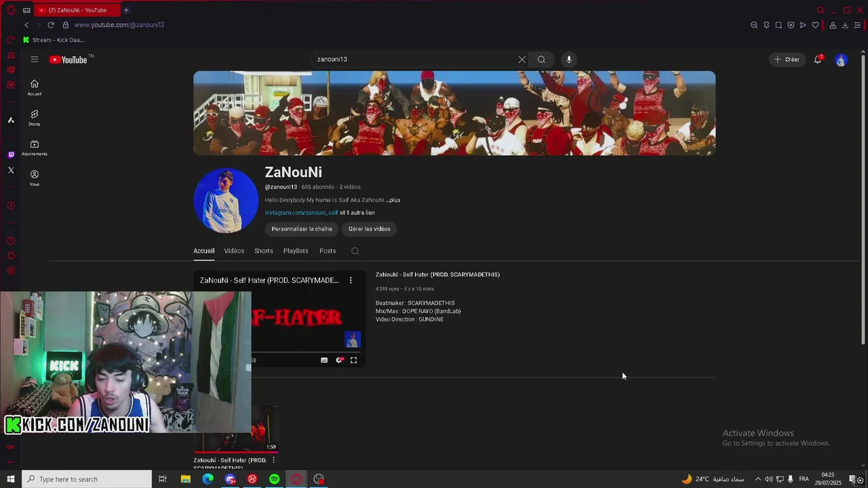Open the browser profile icon
Image resolution: width=868 pixels, height=488 pixels.
pos(833,25)
